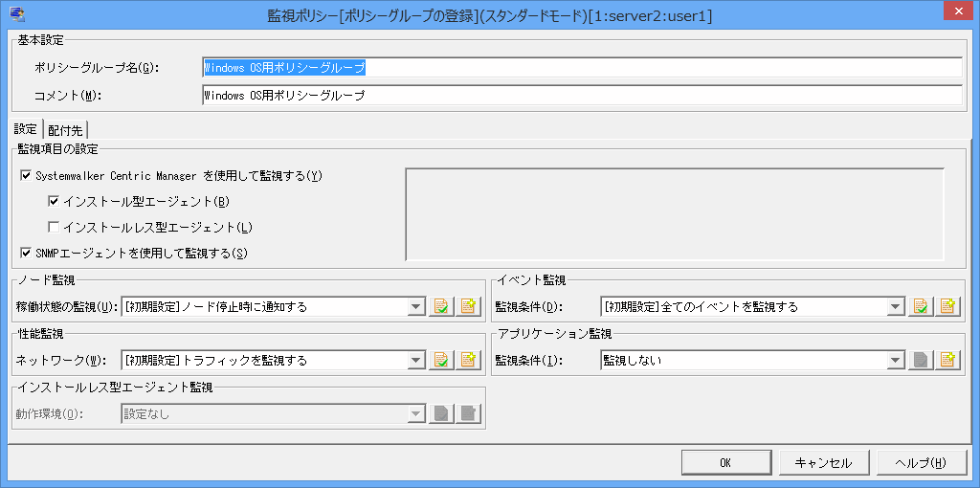Screen dimensions: 980x488
Task: Click the OK button
Action: click(x=725, y=463)
